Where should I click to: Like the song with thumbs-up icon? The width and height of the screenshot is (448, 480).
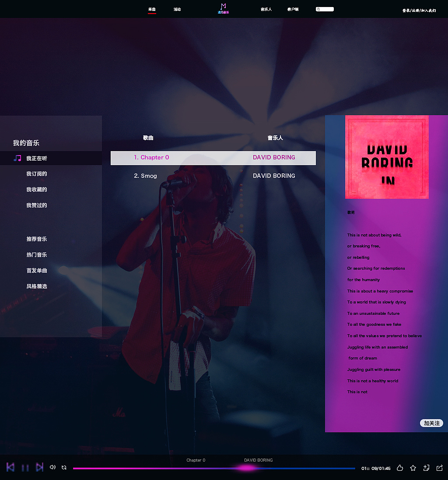click(400, 468)
